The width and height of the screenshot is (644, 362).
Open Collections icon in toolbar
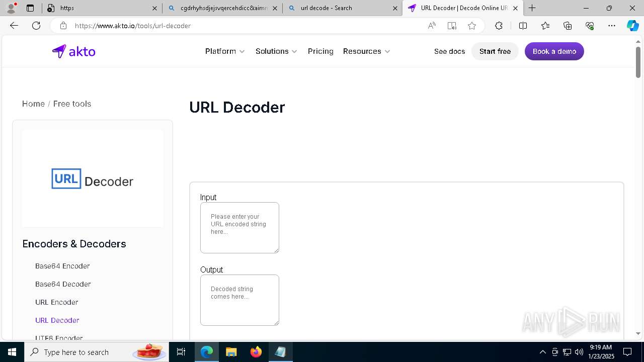(x=568, y=26)
